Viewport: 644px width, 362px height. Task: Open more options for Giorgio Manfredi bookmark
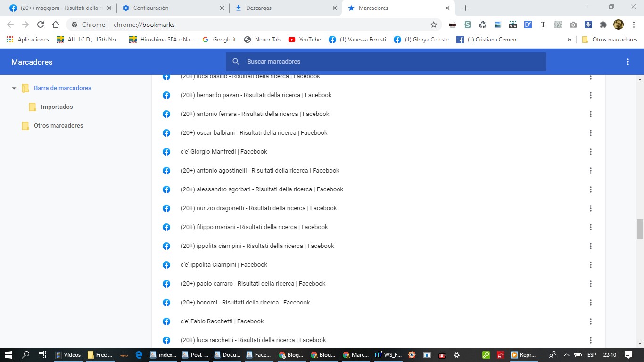click(x=590, y=152)
